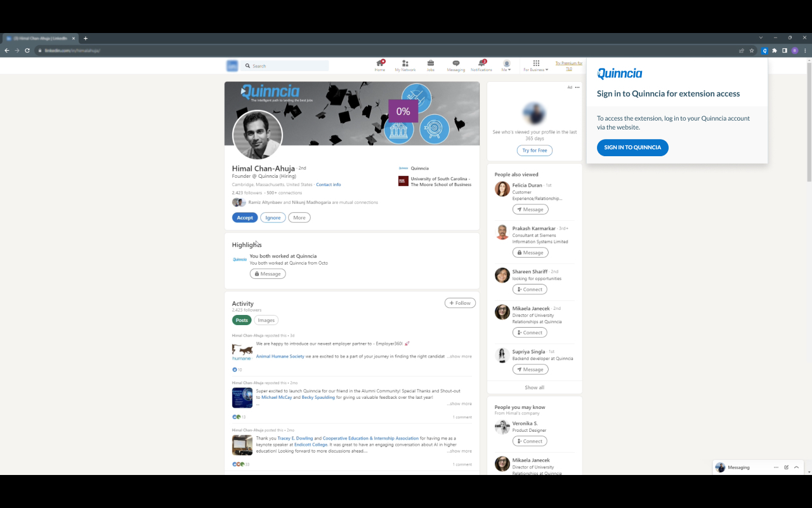Image resolution: width=812 pixels, height=508 pixels.
Task: Click SIGN IN TO QUINNCIA button
Action: click(632, 147)
